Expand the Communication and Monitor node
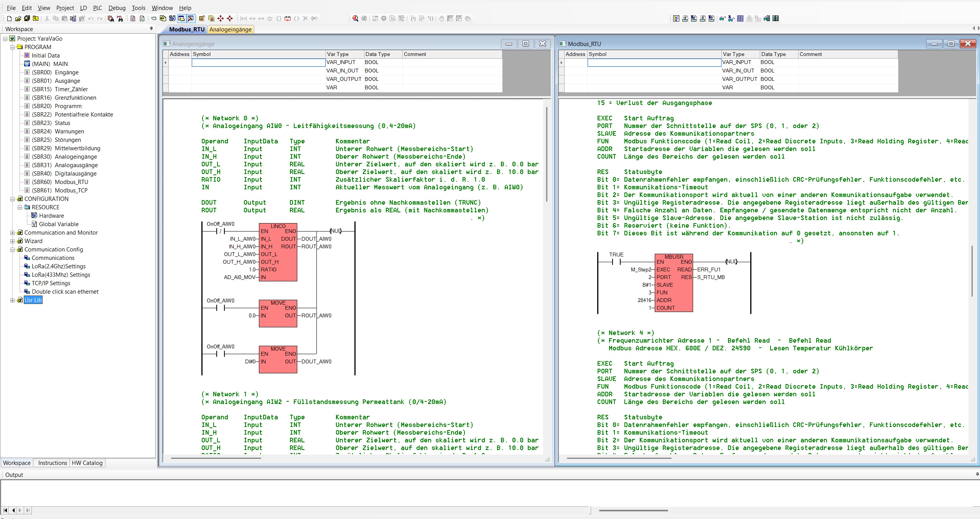Viewport: 980px width, 519px height. [x=12, y=233]
